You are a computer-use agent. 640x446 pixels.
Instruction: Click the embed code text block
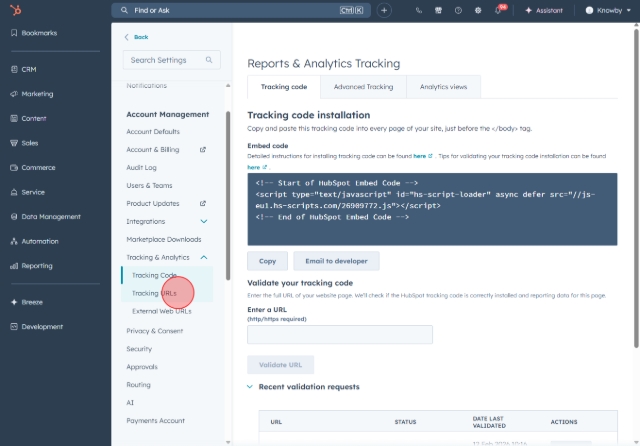[432, 209]
